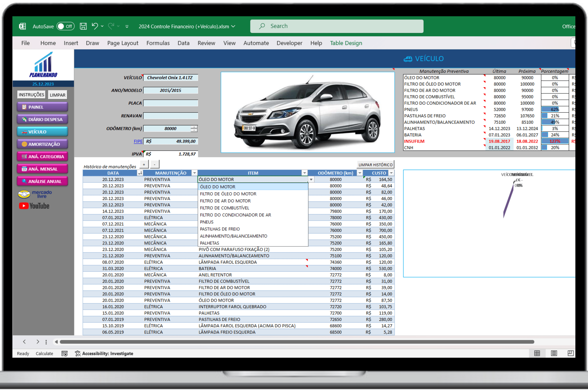Open the File menu
This screenshot has width=588, height=392.
(26, 43)
